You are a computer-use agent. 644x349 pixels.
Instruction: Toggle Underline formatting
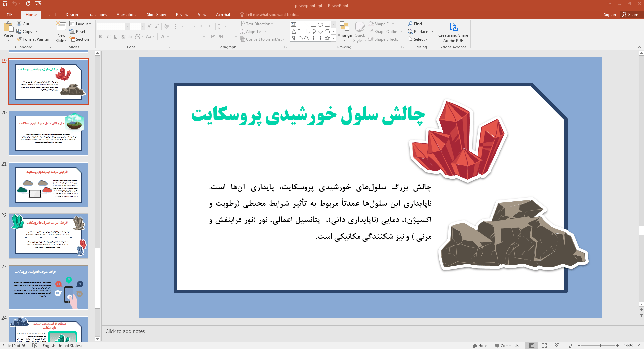click(x=115, y=37)
